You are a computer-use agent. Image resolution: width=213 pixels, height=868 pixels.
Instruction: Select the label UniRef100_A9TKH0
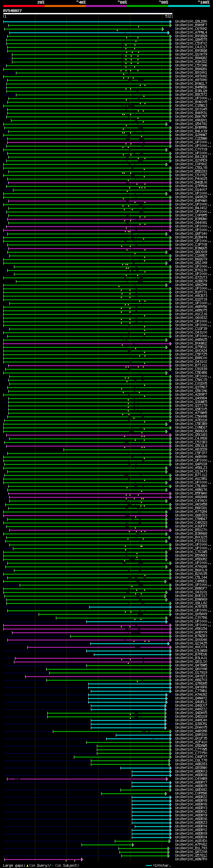pyautogui.click(x=191, y=80)
